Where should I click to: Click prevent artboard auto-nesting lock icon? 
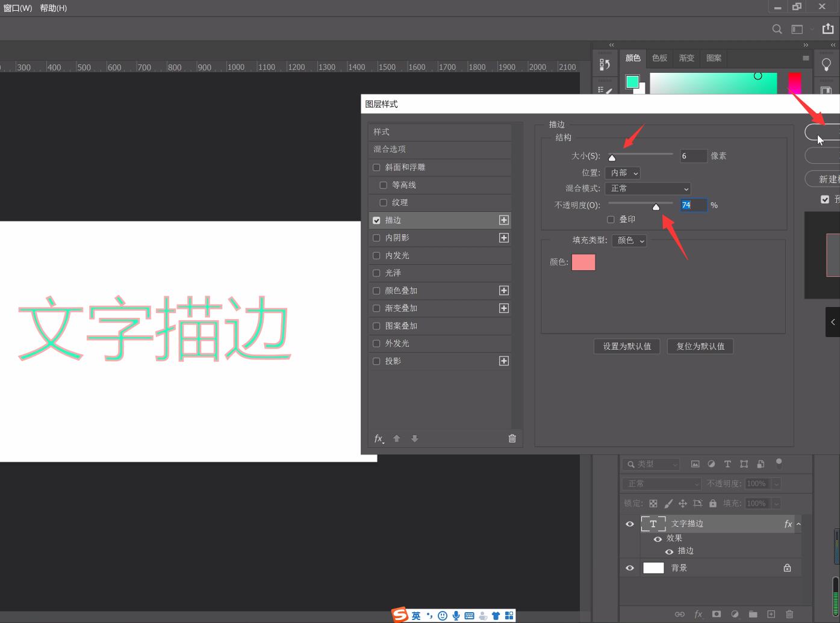coord(698,503)
